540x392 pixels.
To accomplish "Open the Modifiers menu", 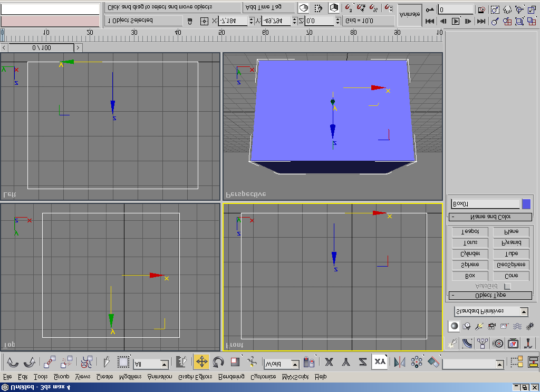I will pos(130,377).
